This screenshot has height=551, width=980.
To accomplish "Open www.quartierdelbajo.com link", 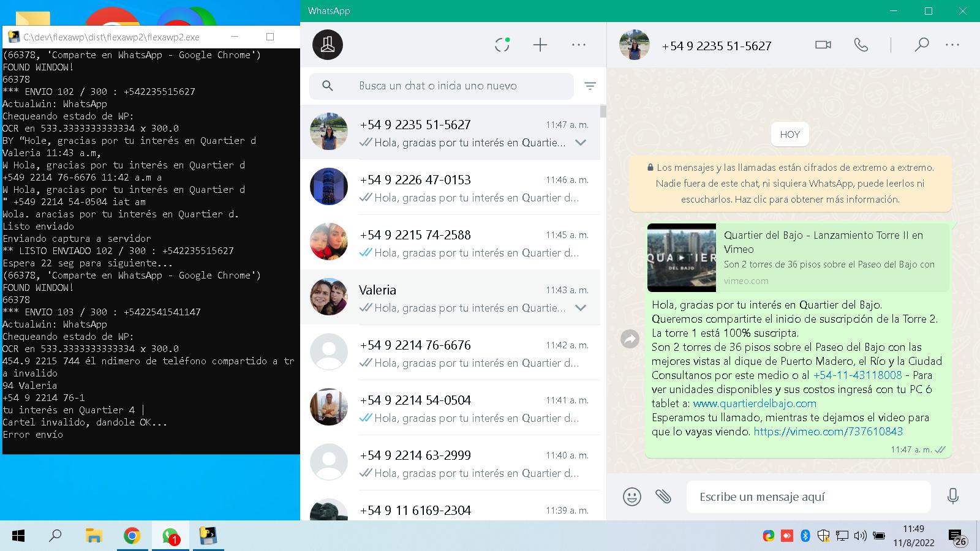I will tap(755, 403).
